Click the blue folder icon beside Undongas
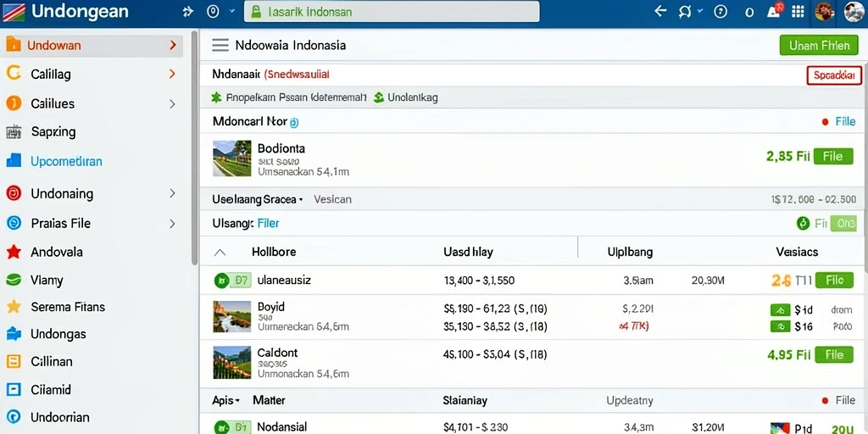 coord(14,334)
